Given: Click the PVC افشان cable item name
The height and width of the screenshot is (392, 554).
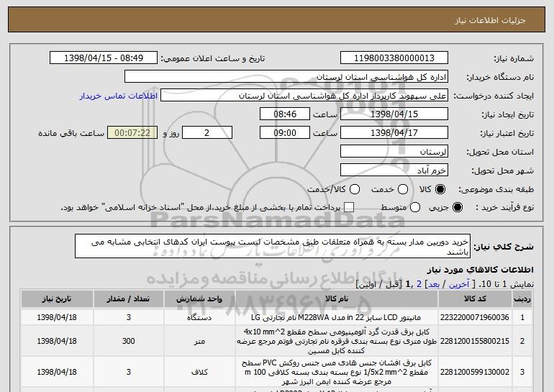Looking at the screenshot, I should click(337, 373).
